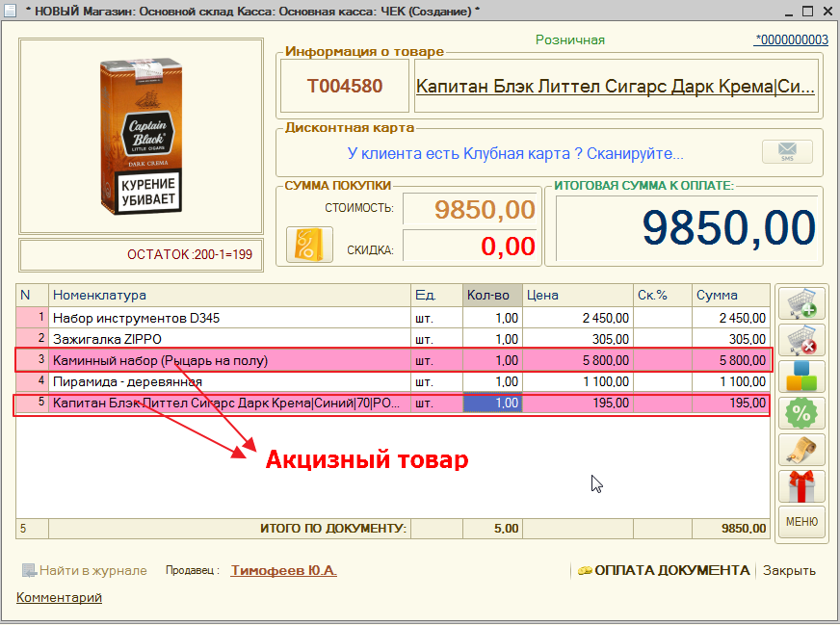The height and width of the screenshot is (625, 840).
Task: Select row Каминный набор (Рыцарь на полу)
Action: tap(393, 360)
